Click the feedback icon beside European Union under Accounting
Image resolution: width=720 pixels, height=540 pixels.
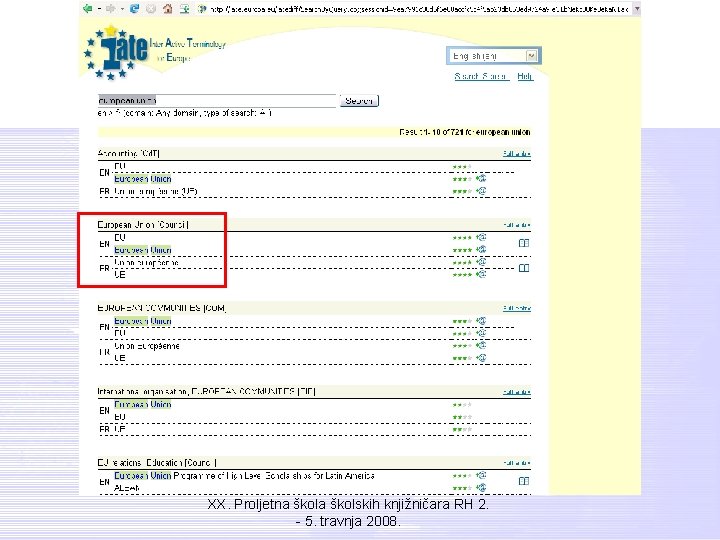tap(481, 178)
